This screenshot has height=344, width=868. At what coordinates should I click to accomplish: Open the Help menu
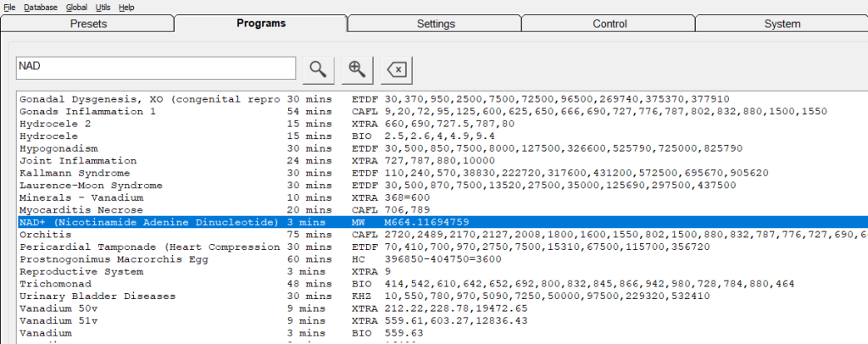(x=126, y=7)
